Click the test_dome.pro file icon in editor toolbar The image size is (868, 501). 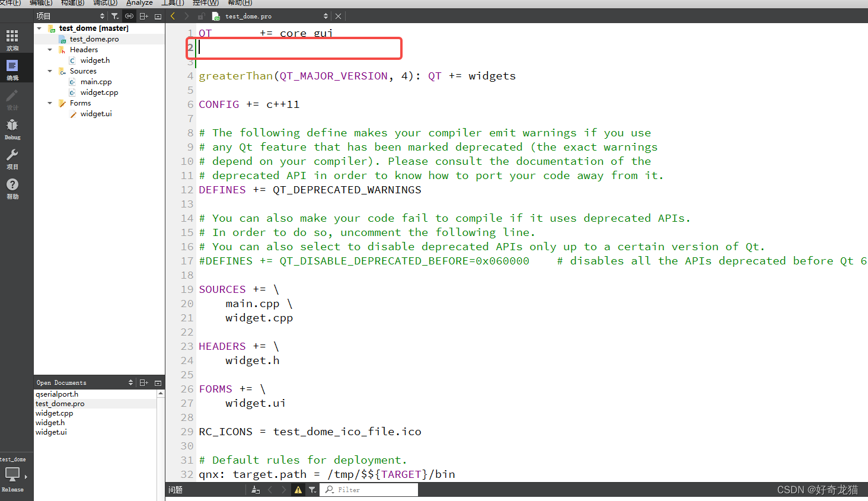click(x=216, y=16)
